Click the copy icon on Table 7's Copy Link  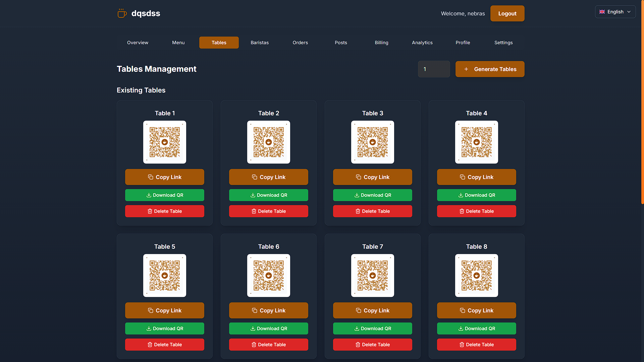click(359, 310)
